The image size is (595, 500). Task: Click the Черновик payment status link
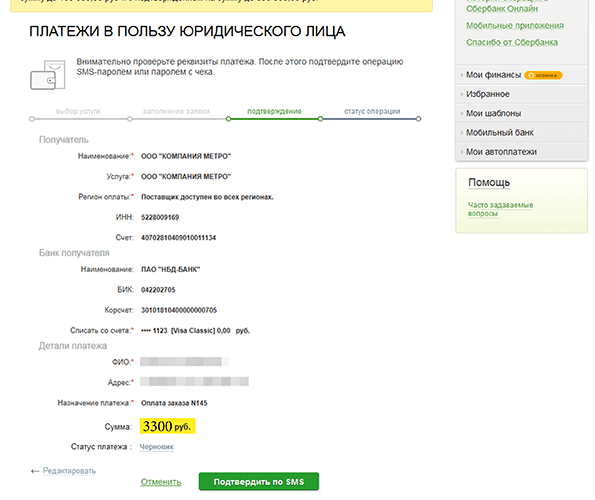[156, 447]
